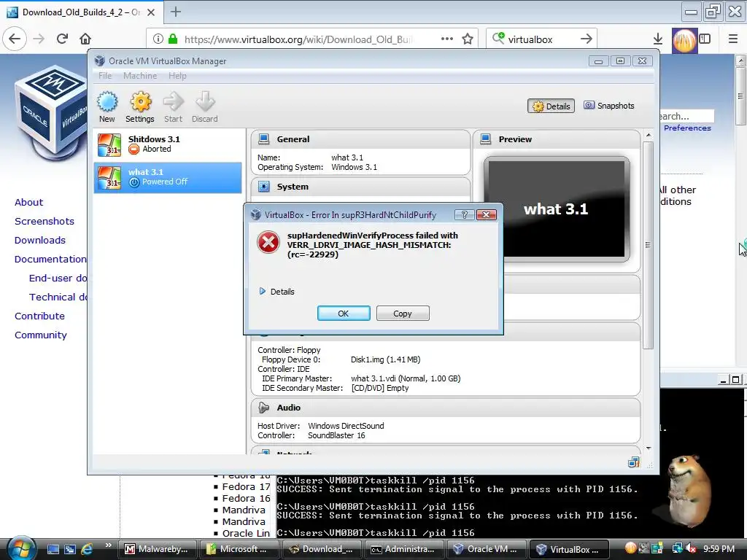Click OK in the VirtualBox error dialog
Screen dimensions: 747x560
pos(344,314)
